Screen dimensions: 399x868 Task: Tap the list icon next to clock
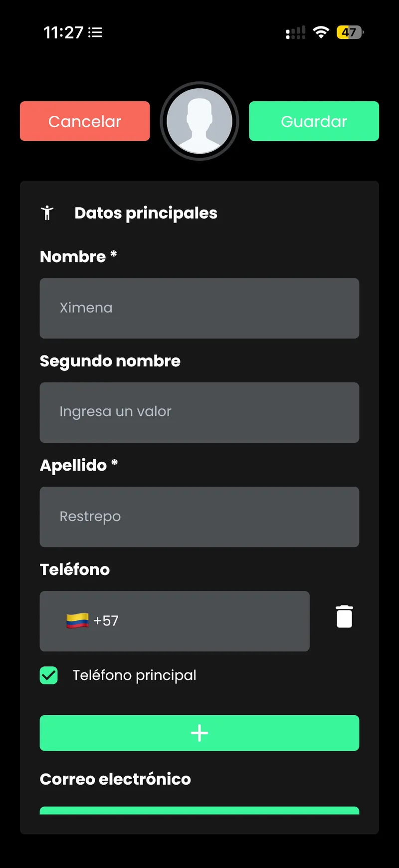tap(95, 32)
